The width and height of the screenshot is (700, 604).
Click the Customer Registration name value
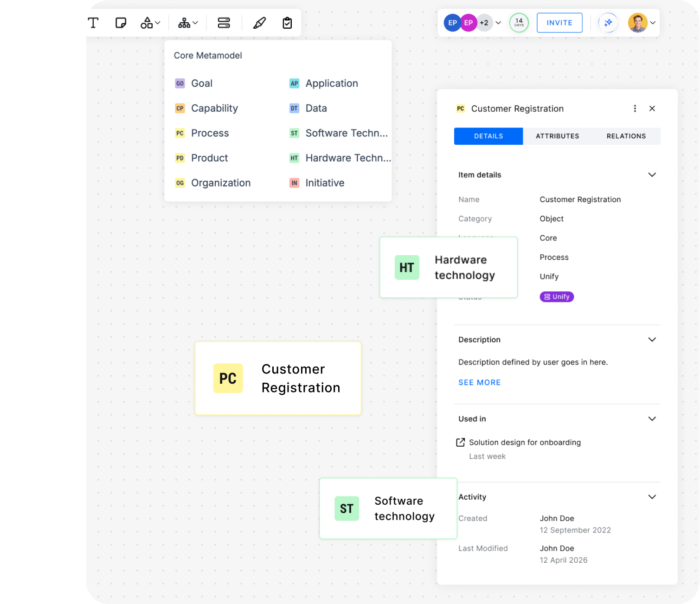click(580, 199)
